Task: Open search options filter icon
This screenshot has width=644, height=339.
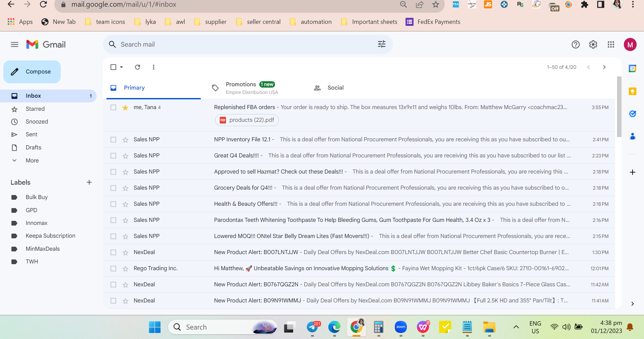Action: tap(382, 44)
